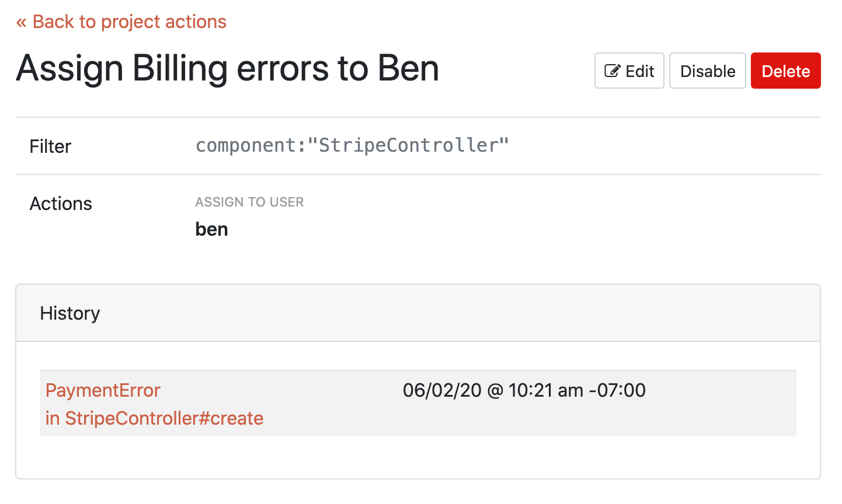Click the Actions row label
842x504 pixels.
[61, 204]
